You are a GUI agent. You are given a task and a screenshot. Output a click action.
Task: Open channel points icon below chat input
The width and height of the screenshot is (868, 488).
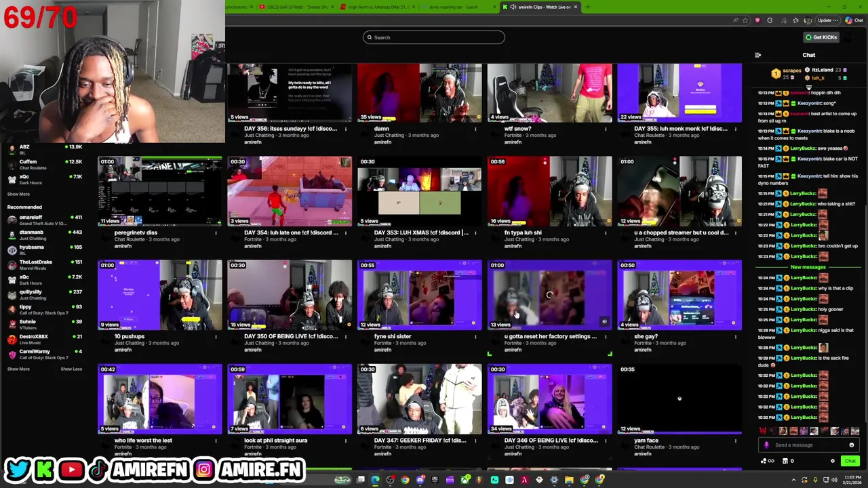764,461
